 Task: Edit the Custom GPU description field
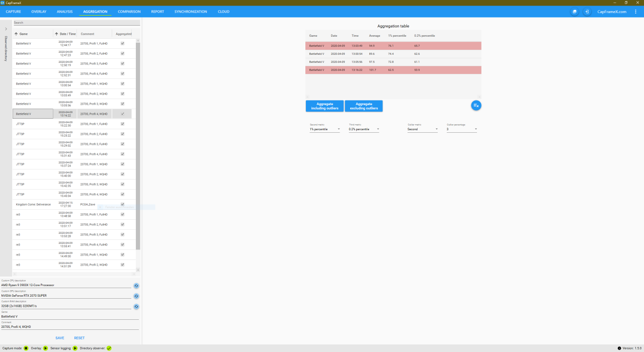[66, 296]
